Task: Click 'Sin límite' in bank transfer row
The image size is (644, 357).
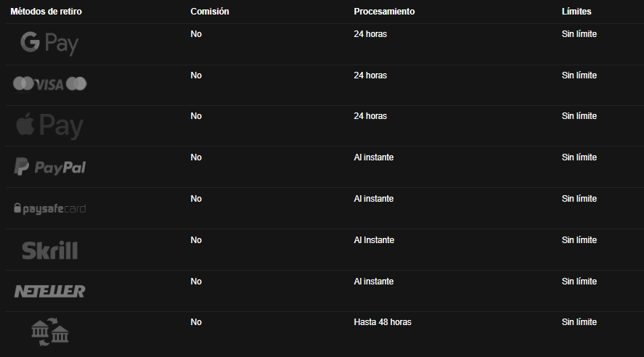Action: 579,322
